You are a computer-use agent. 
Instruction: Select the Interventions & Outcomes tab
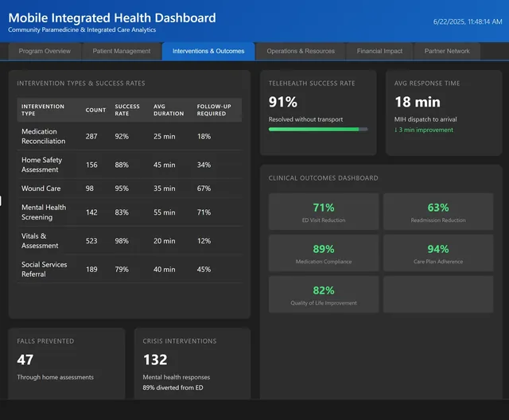208,51
